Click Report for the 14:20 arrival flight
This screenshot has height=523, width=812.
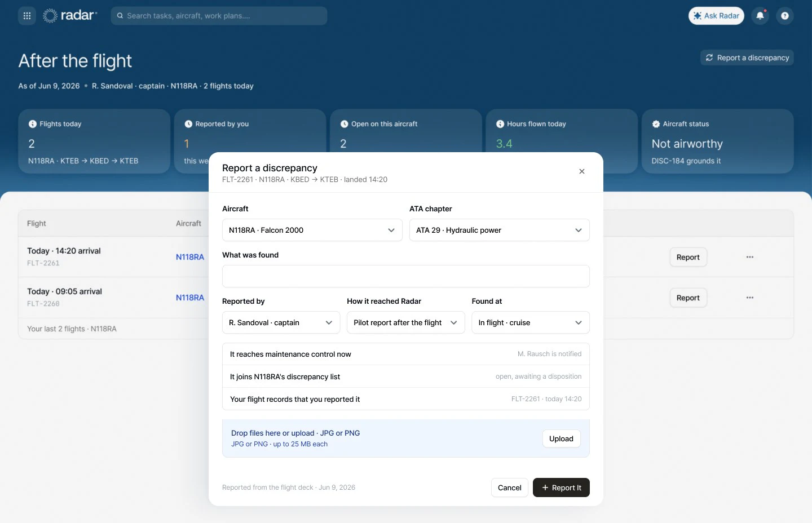688,257
